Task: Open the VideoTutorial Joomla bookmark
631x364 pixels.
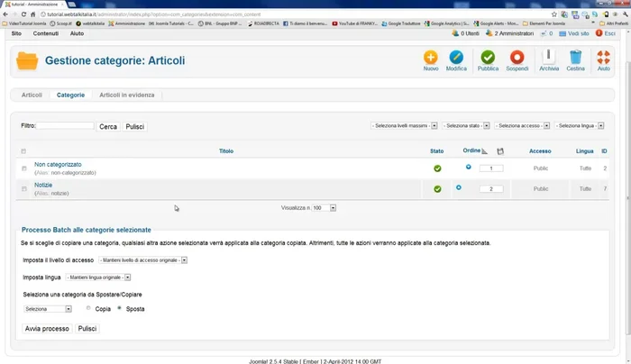Action: (x=24, y=23)
